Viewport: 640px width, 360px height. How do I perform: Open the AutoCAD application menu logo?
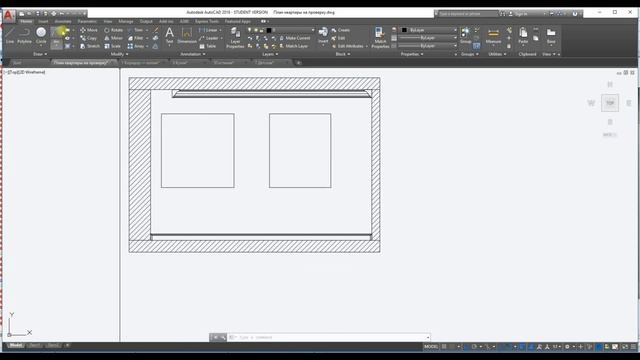tap(9, 16)
